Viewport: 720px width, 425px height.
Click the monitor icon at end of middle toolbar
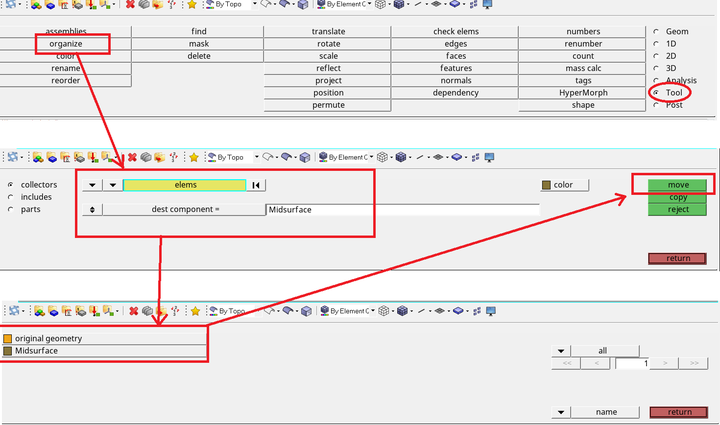point(487,157)
